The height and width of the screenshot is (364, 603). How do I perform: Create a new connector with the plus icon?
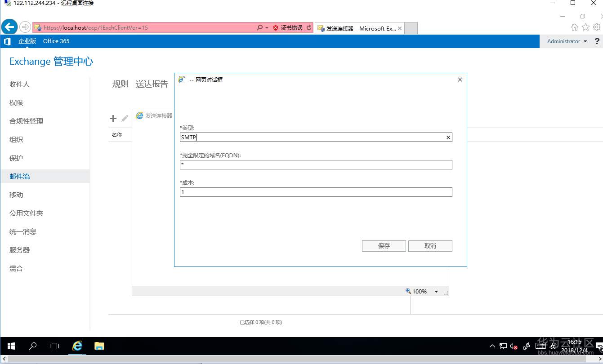click(113, 118)
